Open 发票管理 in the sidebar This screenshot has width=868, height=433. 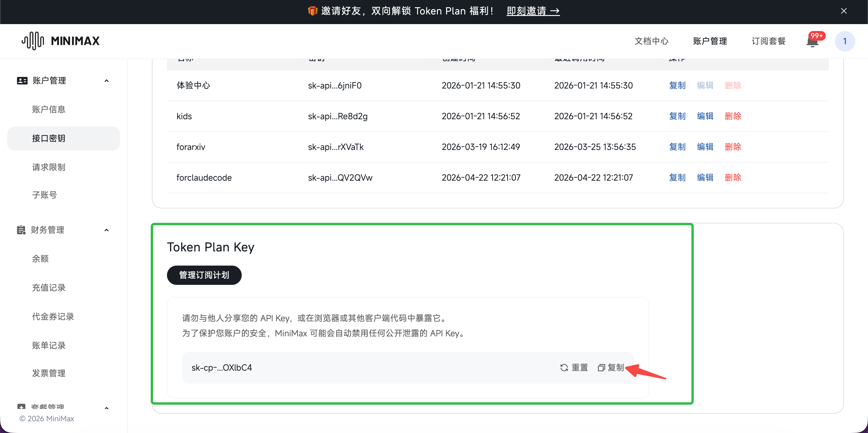coord(49,373)
